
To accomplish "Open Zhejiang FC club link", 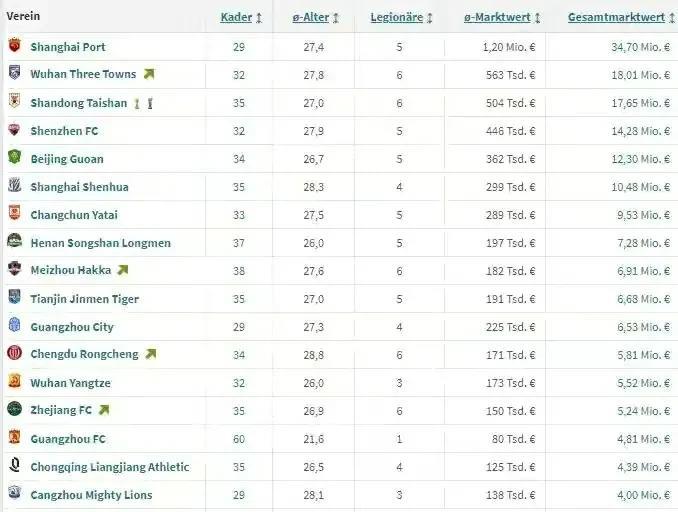I will tap(61, 410).
